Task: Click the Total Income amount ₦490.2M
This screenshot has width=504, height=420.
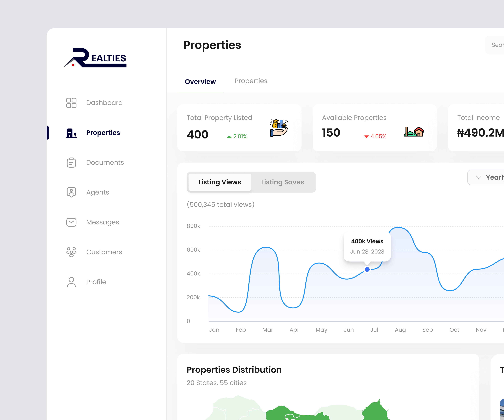Action: coord(481,133)
